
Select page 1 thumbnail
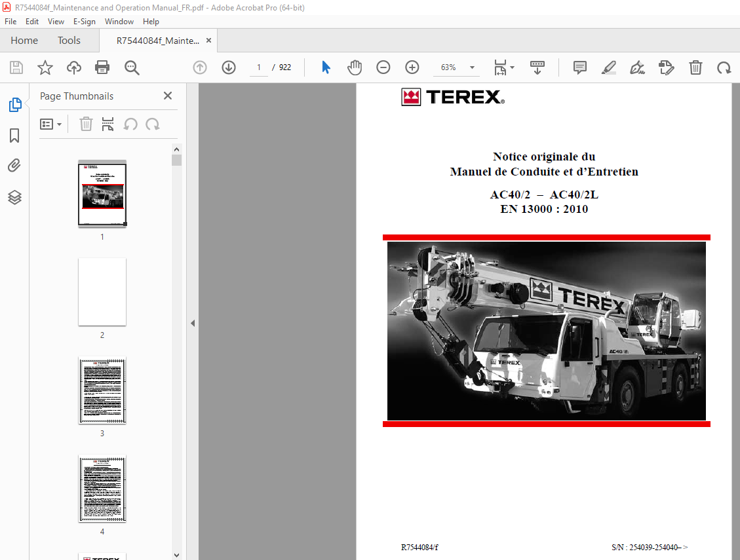click(x=102, y=194)
